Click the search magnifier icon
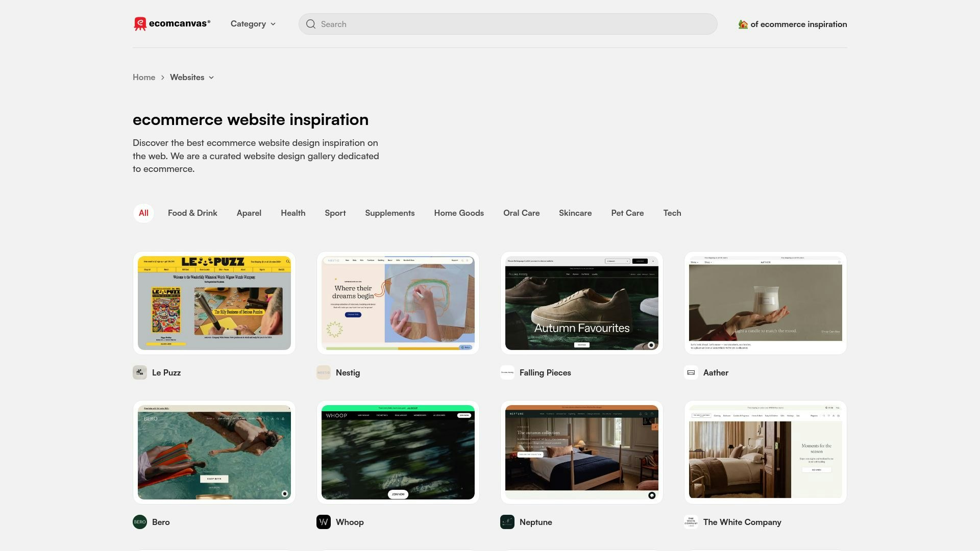Viewport: 980px width, 551px height. 311,24
